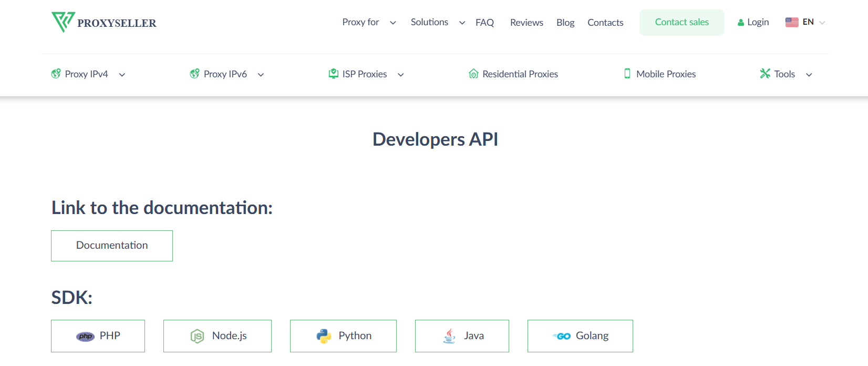Open the Blog link

[x=565, y=23]
